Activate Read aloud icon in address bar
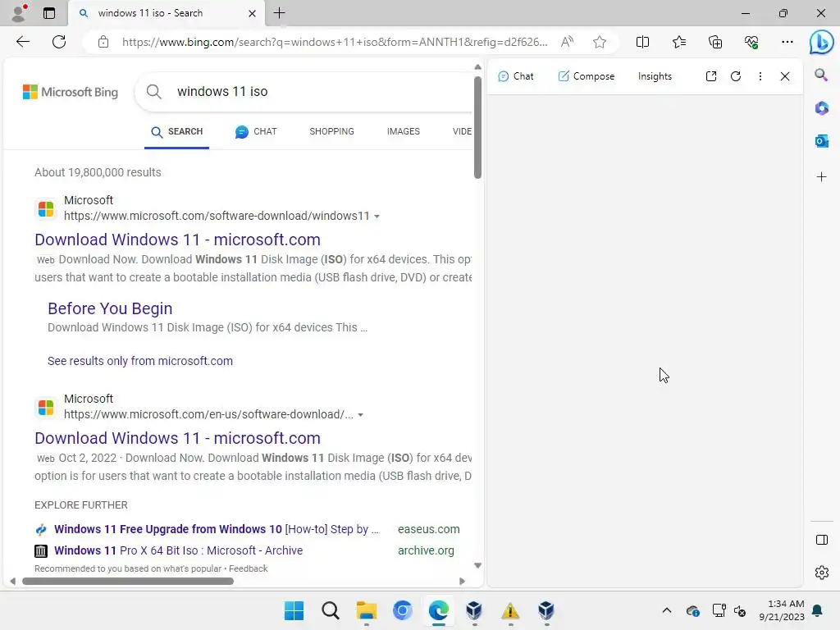 [x=567, y=42]
